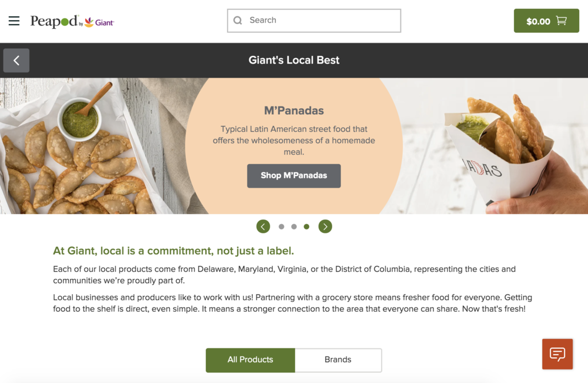The height and width of the screenshot is (383, 588).
Task: Click the green local commitment headline
Action: (173, 251)
